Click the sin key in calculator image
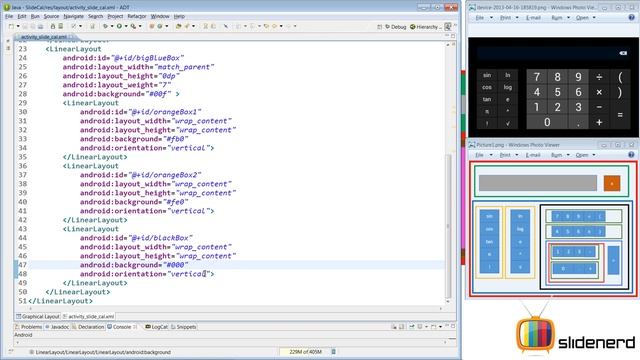Screen dimensions: 640x360 pos(487,76)
